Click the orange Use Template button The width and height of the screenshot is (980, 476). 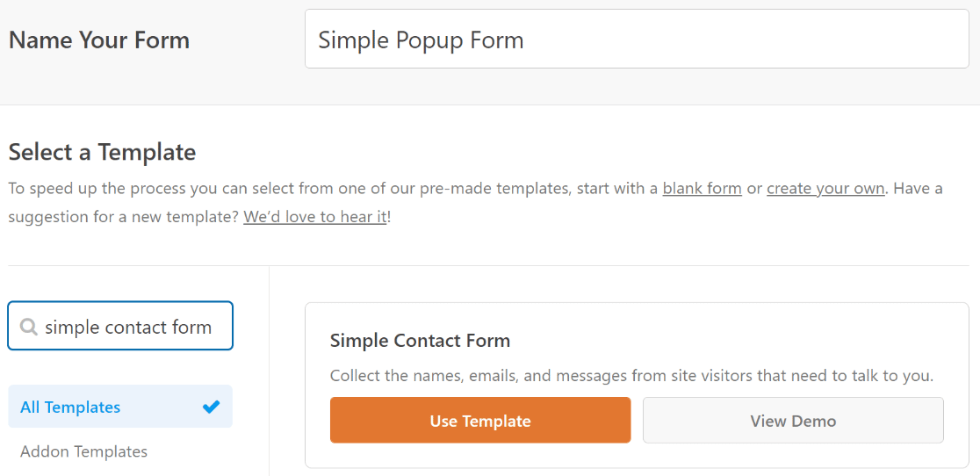(x=480, y=421)
